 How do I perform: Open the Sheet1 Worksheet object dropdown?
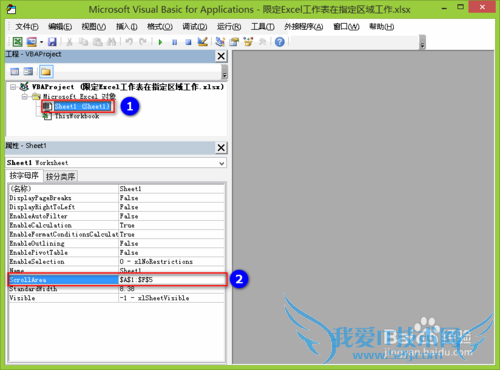(x=221, y=163)
